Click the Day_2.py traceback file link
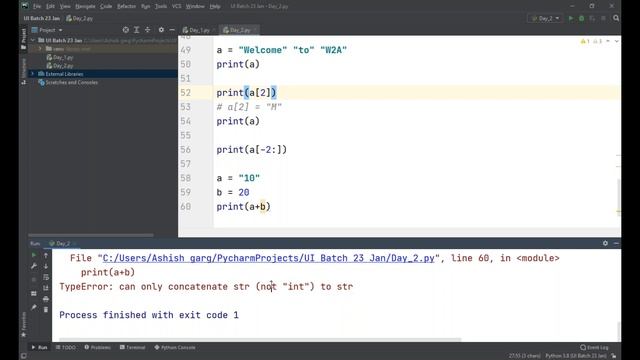Viewport: 640px width, 360px height. point(269,258)
